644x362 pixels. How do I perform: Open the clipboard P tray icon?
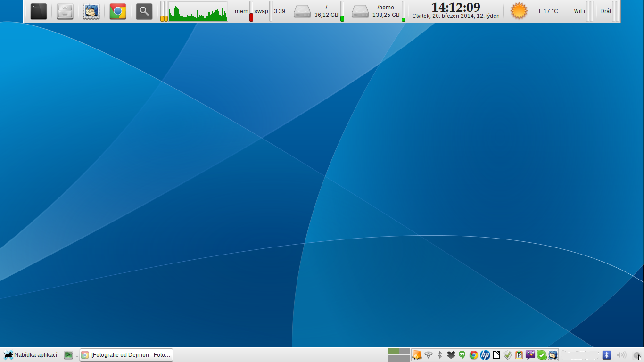click(519, 355)
